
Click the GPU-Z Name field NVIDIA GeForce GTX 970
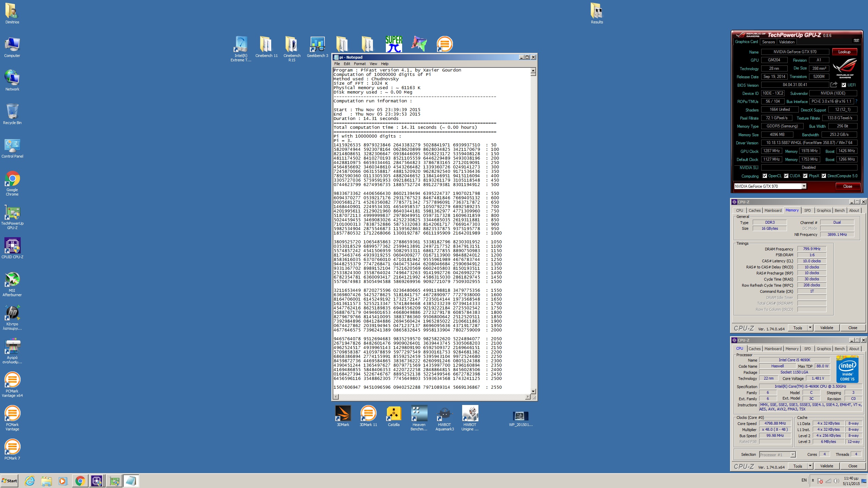795,52
